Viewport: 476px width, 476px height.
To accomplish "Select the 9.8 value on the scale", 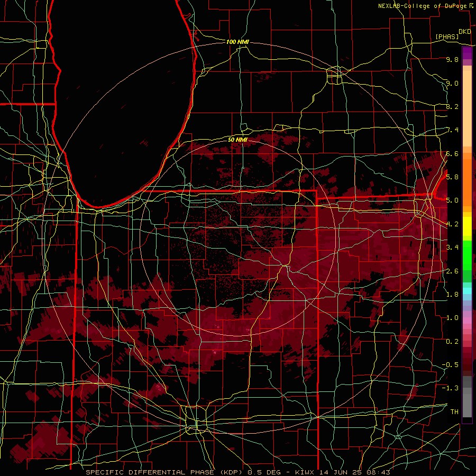I will click(x=452, y=59).
